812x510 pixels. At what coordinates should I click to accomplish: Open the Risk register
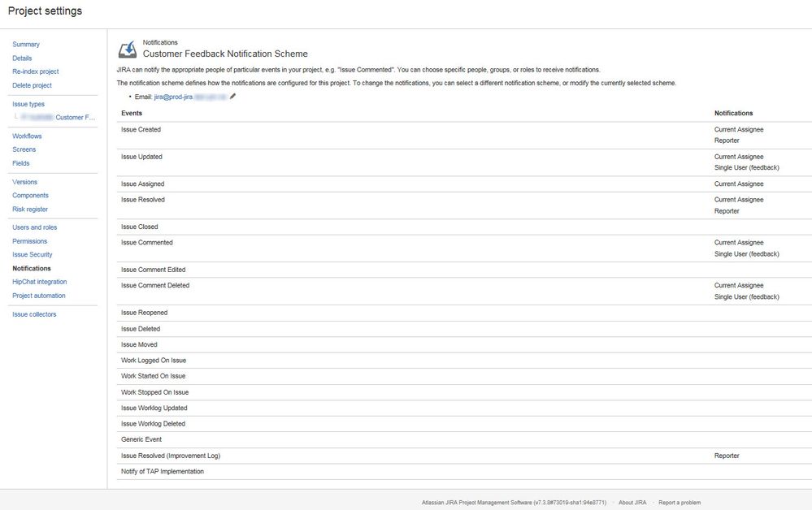[30, 209]
